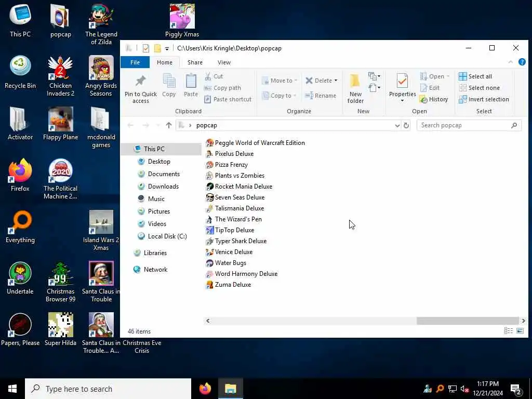Click the Copy ribbon icon
Viewport: 532px width, 399px height.
(169, 82)
